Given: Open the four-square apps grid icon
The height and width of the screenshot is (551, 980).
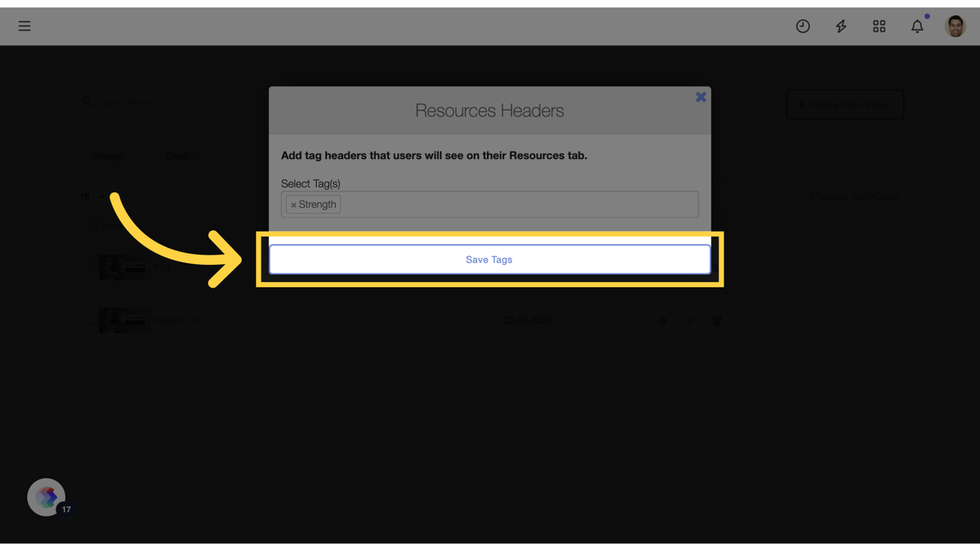Looking at the screenshot, I should click(x=879, y=27).
